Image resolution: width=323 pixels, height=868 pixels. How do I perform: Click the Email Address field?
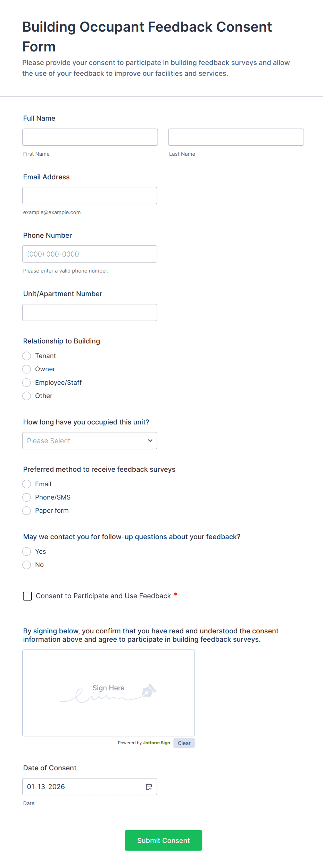point(90,195)
